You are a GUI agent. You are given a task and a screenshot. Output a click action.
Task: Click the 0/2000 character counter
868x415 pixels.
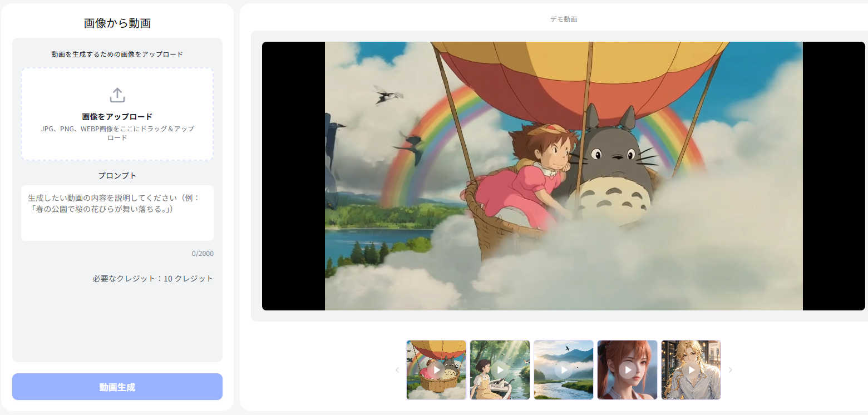click(203, 254)
